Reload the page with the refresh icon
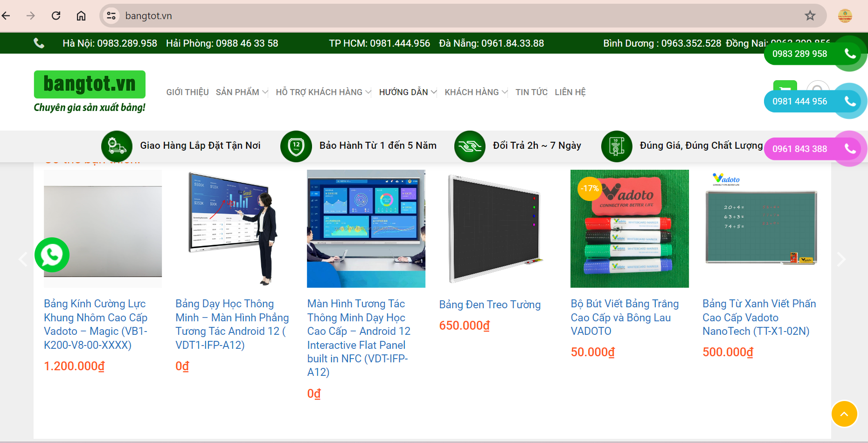Image resolution: width=868 pixels, height=443 pixels. coord(56,16)
